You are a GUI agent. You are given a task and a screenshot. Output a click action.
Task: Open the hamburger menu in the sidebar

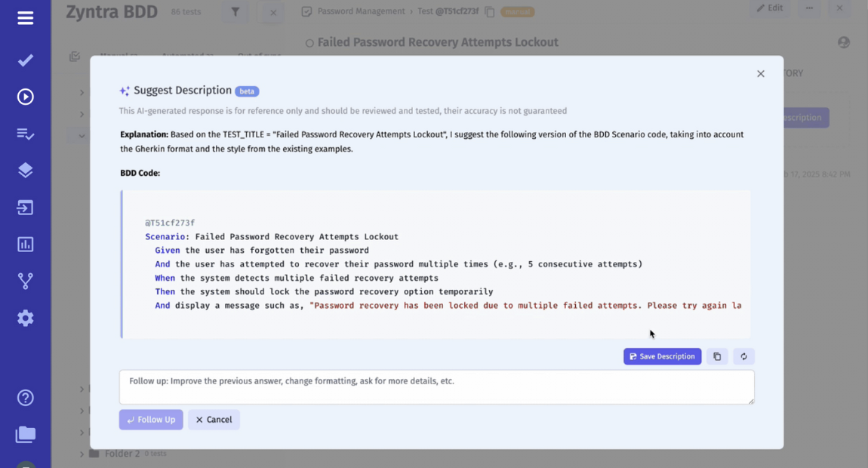click(25, 18)
